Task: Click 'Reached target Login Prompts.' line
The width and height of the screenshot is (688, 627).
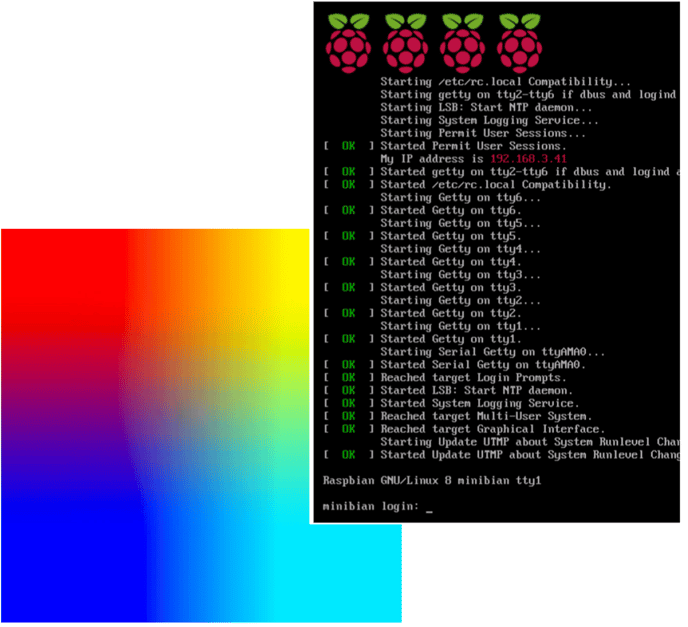Action: click(x=473, y=378)
